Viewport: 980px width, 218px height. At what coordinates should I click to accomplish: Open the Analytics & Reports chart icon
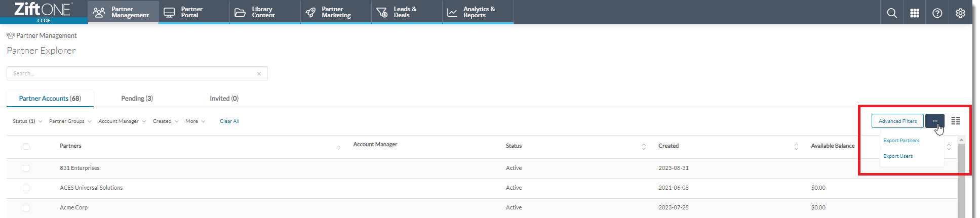point(452,12)
